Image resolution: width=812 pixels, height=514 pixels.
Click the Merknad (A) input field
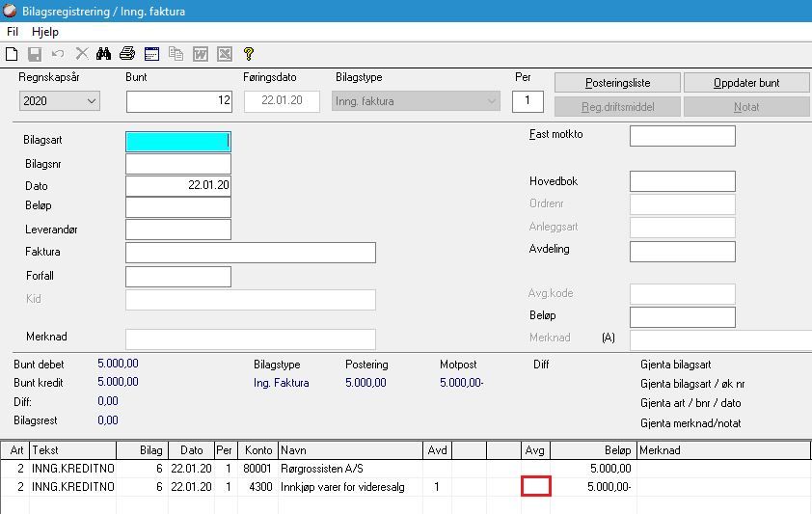(720, 340)
